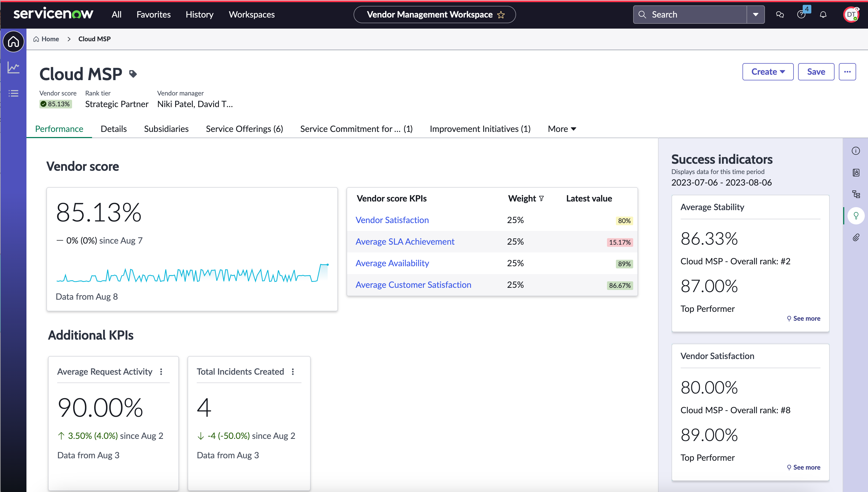The image size is (868, 492).
Task: Open Total Incidents Created card options menu
Action: pyautogui.click(x=293, y=372)
